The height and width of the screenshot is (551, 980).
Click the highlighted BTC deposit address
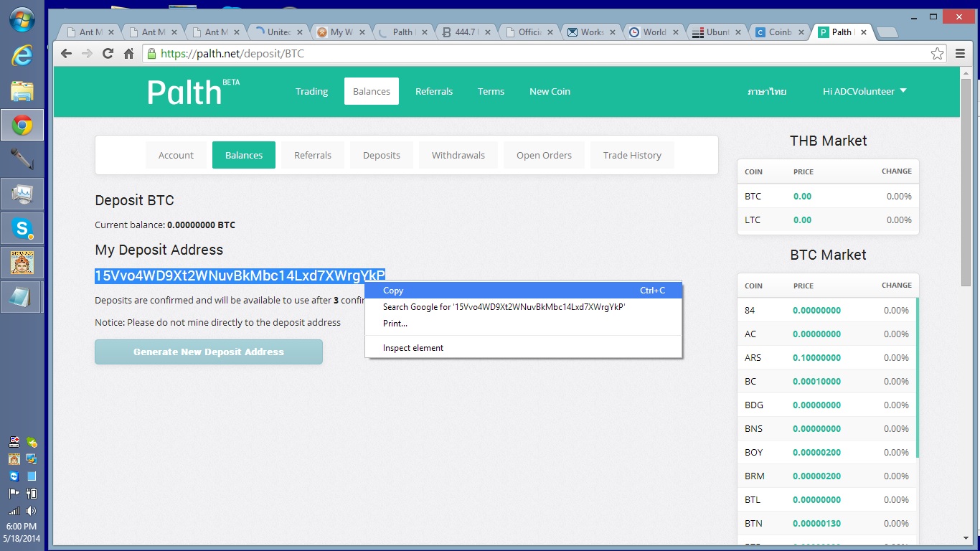click(240, 275)
